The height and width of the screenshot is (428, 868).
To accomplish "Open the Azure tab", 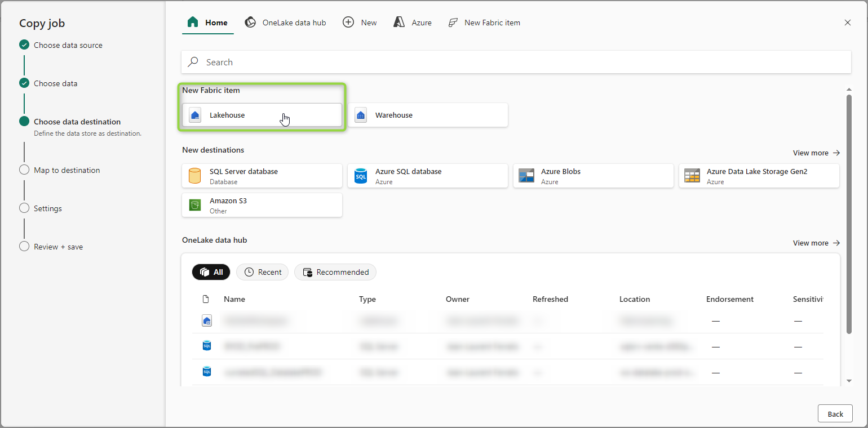I will (413, 23).
